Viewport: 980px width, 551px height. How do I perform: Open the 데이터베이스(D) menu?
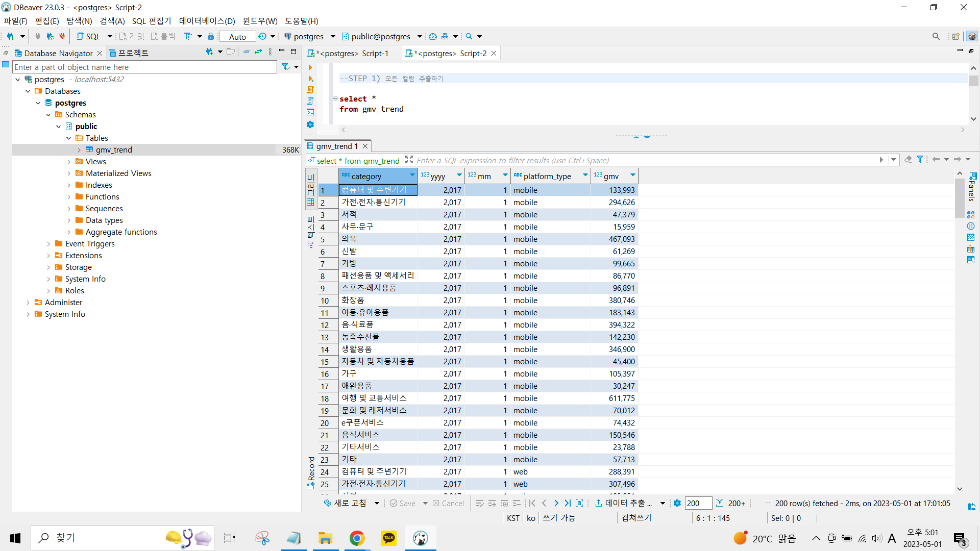(x=207, y=21)
